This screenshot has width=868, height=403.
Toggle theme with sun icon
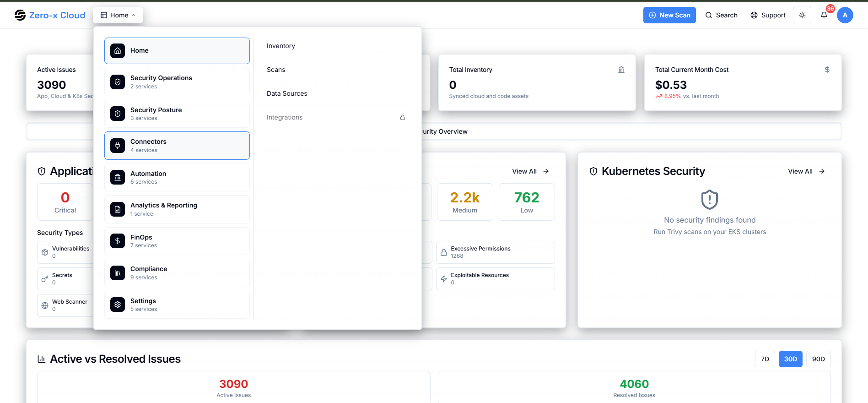(802, 15)
